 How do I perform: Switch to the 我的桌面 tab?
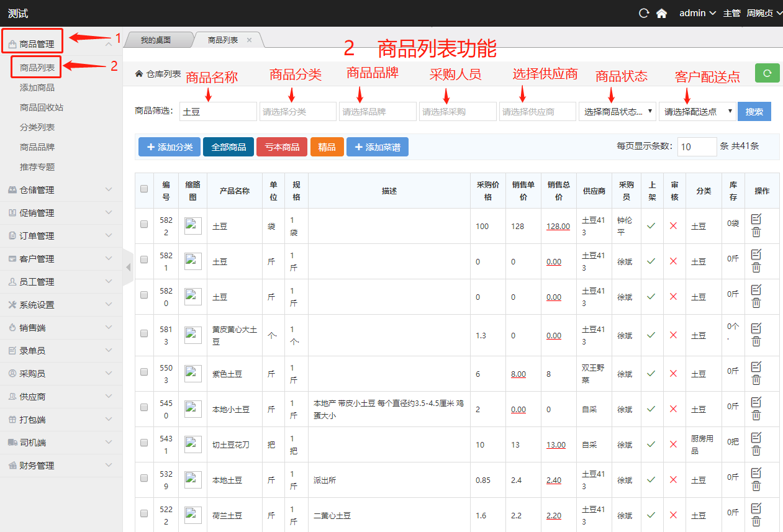pyautogui.click(x=155, y=40)
